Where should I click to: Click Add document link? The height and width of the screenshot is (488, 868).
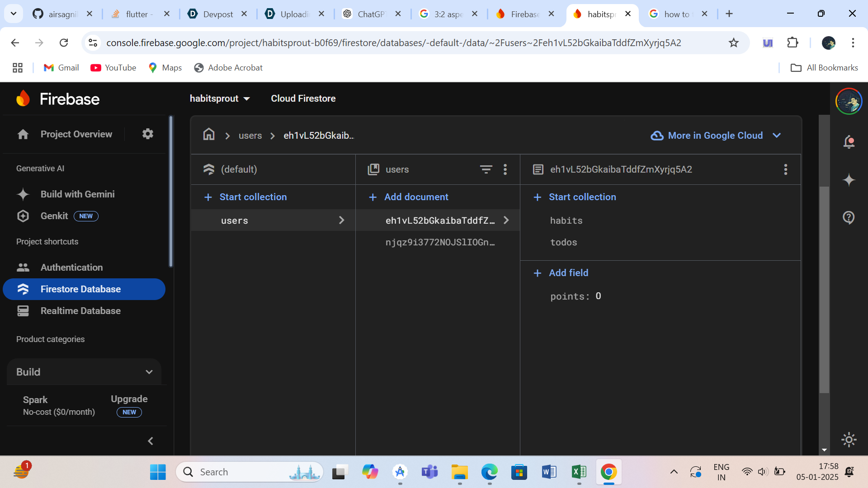point(415,197)
